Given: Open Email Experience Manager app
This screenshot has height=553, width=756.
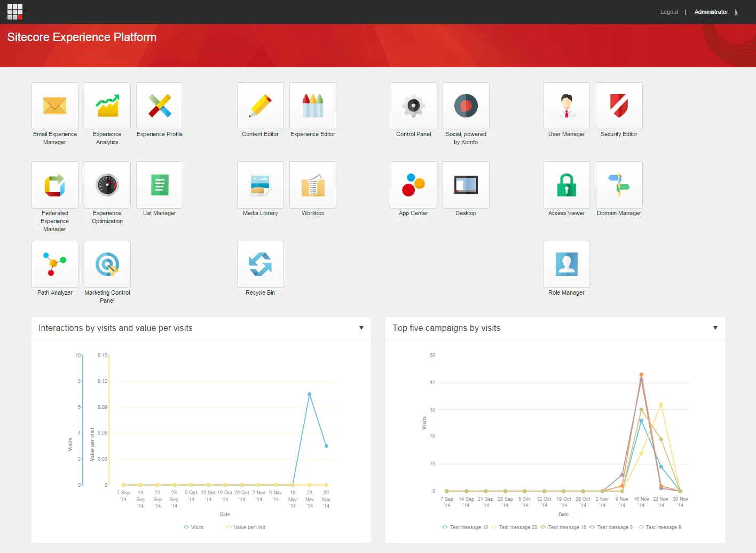Looking at the screenshot, I should click(55, 106).
